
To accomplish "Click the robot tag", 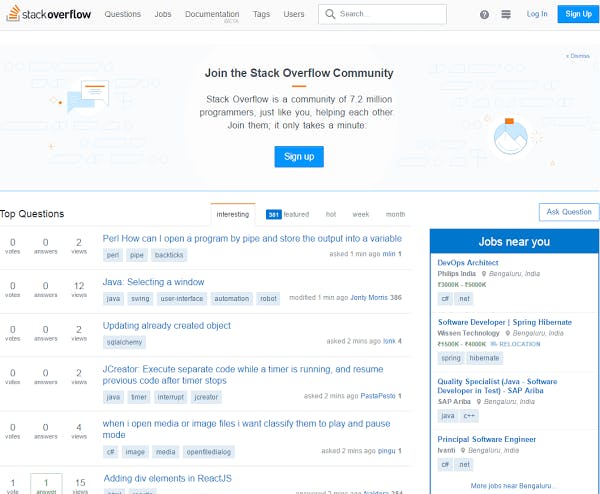I will click(x=268, y=299).
